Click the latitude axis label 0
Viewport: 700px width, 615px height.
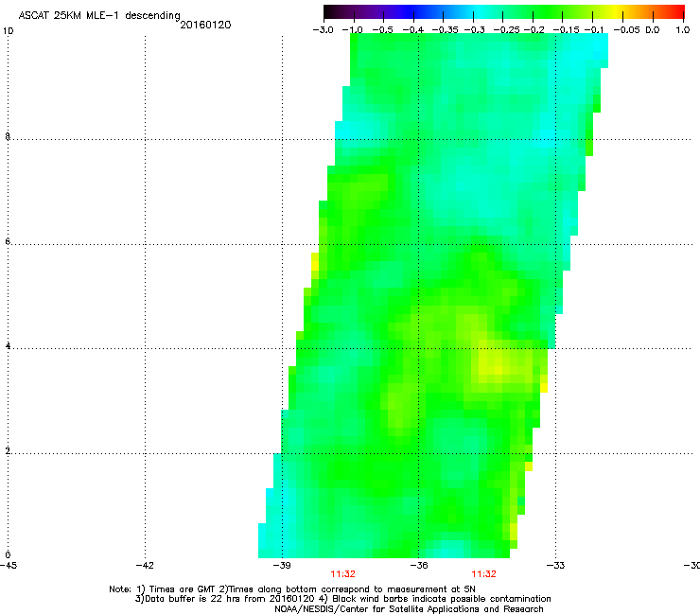click(8, 555)
